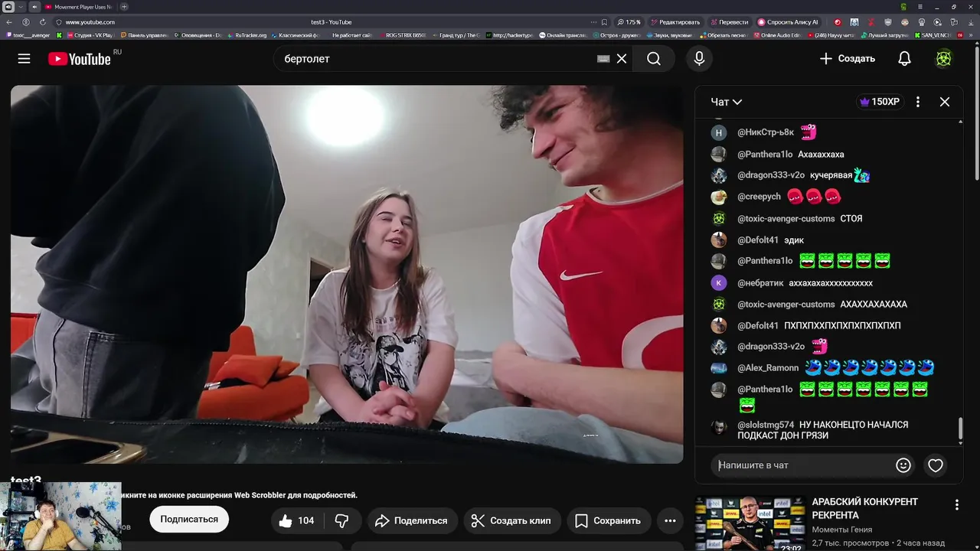
Task: Open the 'Online Audio Editor' bookmark
Action: [777, 35]
